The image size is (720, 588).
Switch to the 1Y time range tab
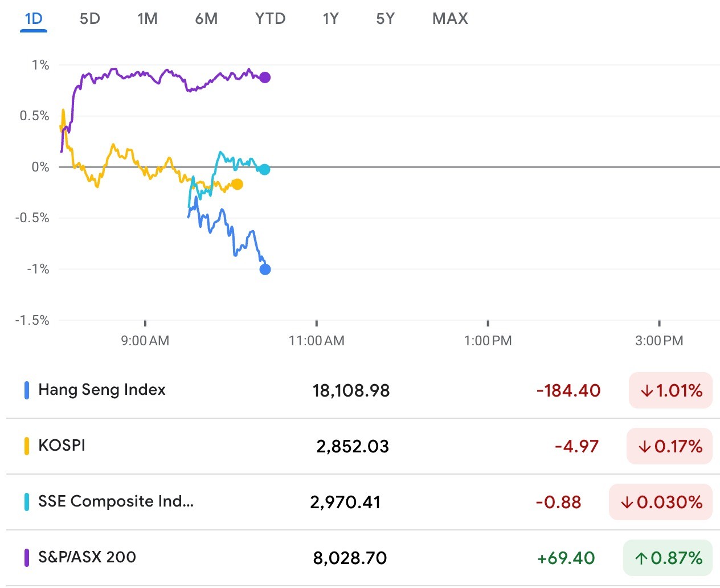click(x=330, y=19)
